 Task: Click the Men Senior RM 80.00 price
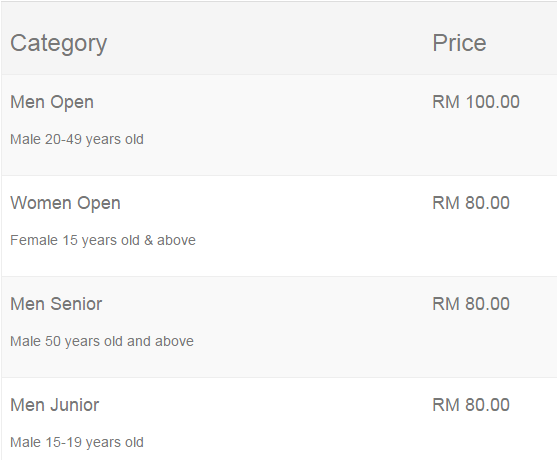click(x=471, y=304)
